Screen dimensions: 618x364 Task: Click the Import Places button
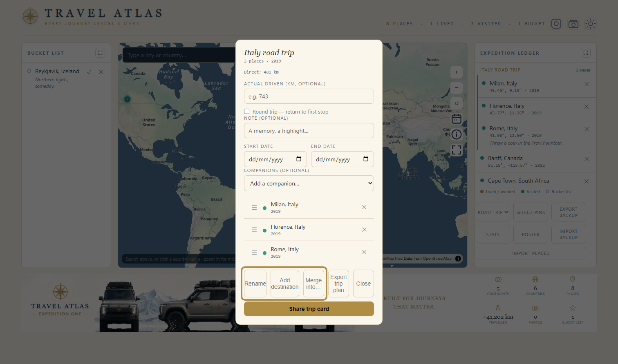tap(531, 253)
